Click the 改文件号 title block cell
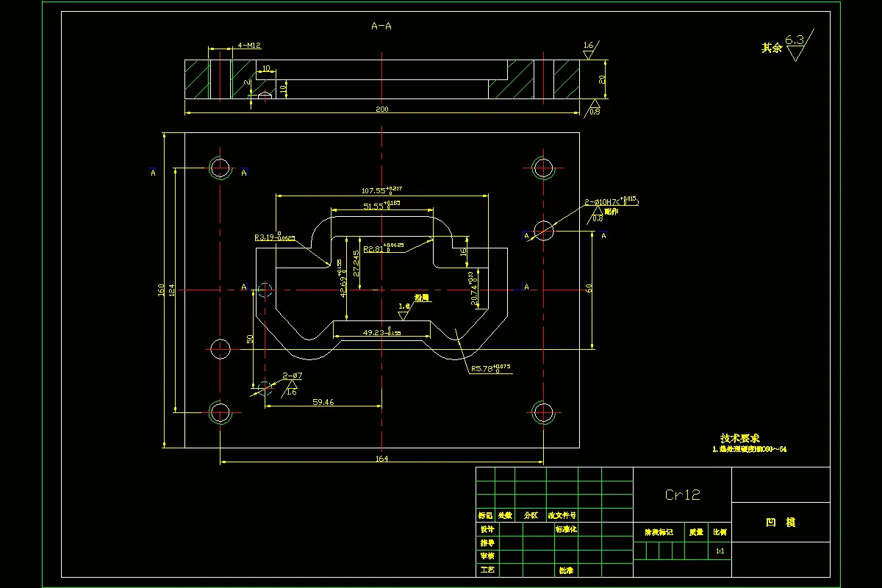 point(562,516)
